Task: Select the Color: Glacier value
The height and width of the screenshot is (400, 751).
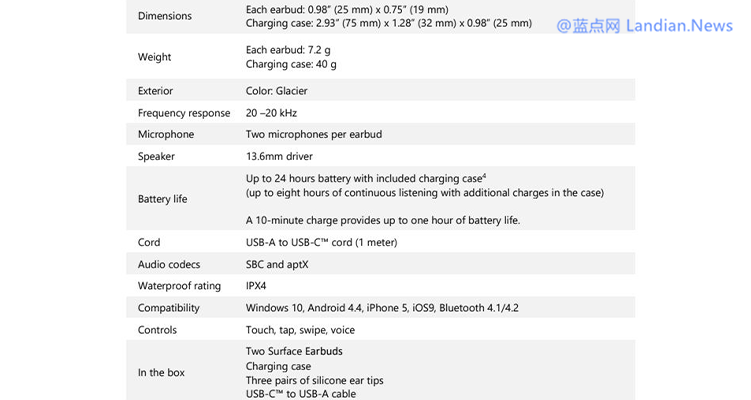Action: 277,91
